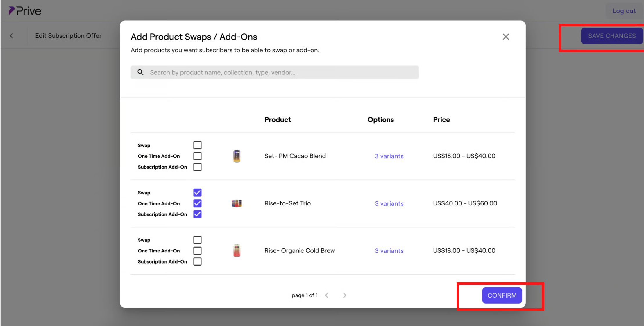Click the Prive logo icon

point(12,11)
